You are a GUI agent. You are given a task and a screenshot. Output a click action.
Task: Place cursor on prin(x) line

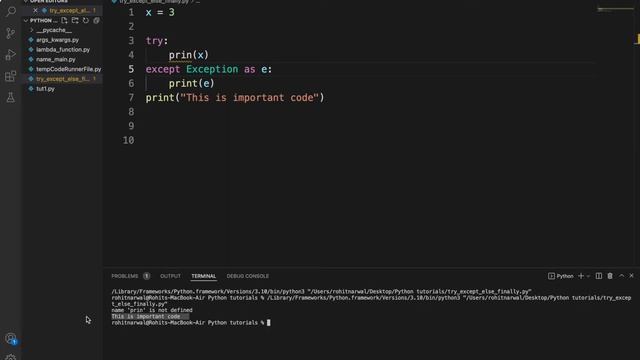pyautogui.click(x=189, y=55)
